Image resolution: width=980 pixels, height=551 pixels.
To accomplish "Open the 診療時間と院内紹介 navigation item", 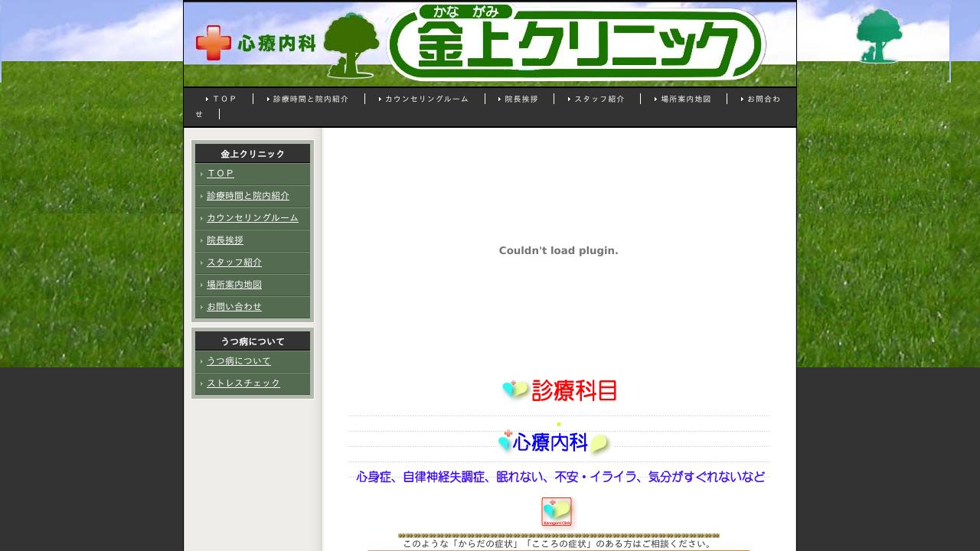I will [309, 98].
